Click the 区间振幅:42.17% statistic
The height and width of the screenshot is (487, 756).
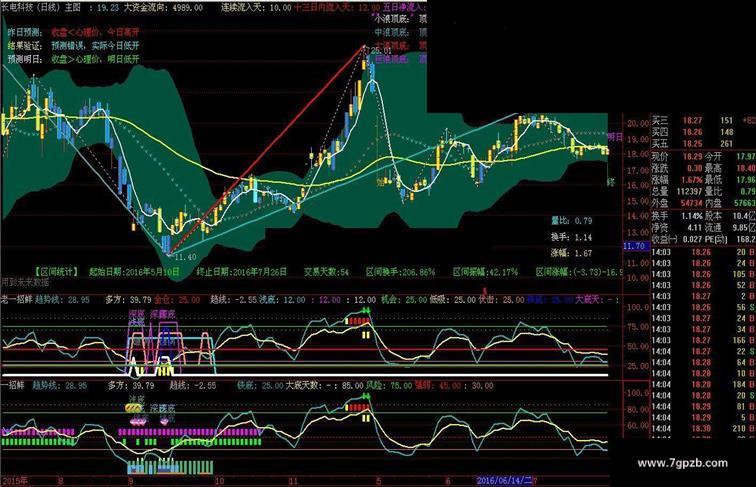click(486, 272)
